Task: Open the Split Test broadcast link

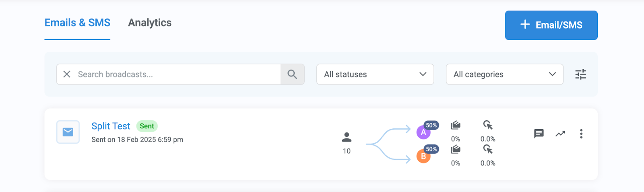Action: click(111, 126)
